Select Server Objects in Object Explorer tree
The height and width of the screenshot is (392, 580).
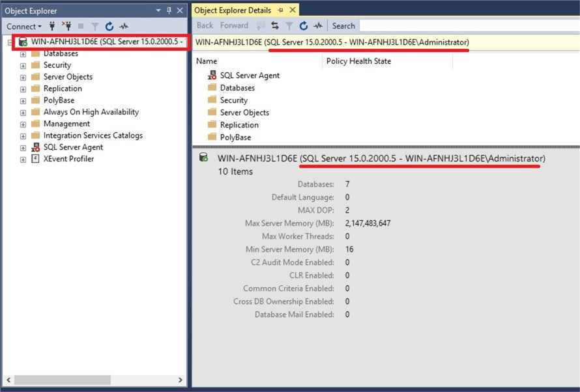(68, 77)
